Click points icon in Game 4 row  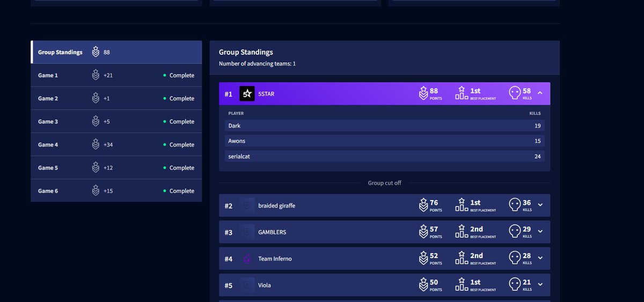click(x=96, y=144)
